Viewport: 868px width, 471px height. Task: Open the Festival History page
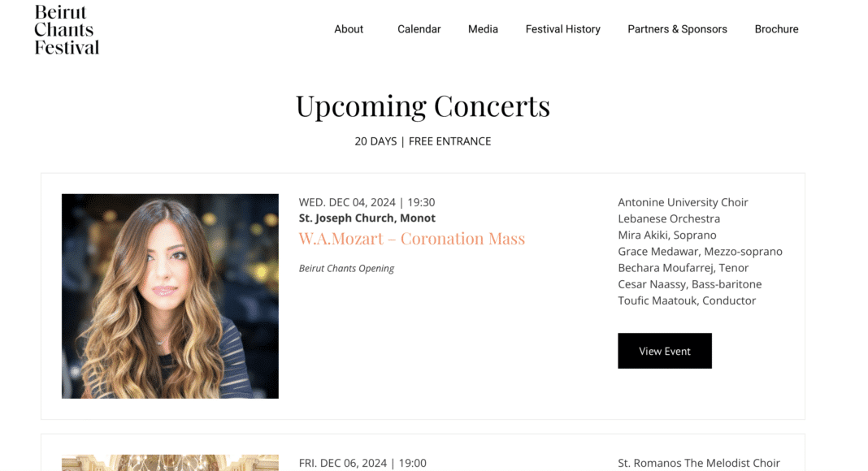pyautogui.click(x=562, y=29)
